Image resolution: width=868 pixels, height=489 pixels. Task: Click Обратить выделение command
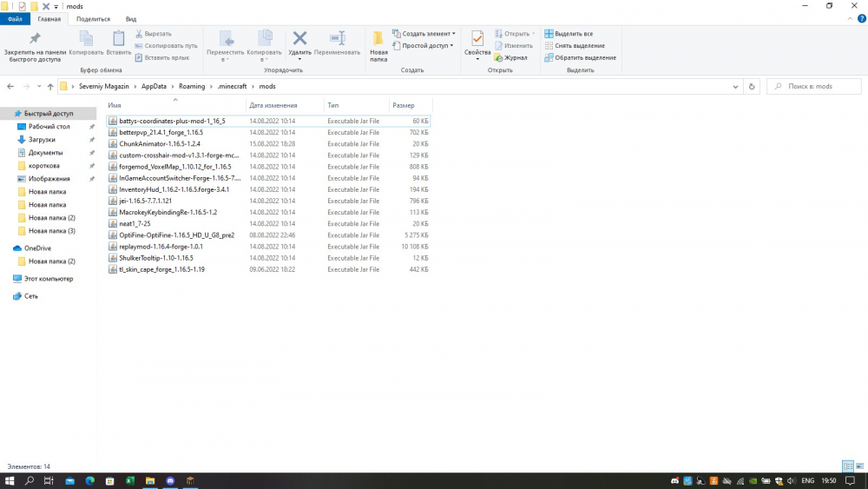[x=580, y=57]
